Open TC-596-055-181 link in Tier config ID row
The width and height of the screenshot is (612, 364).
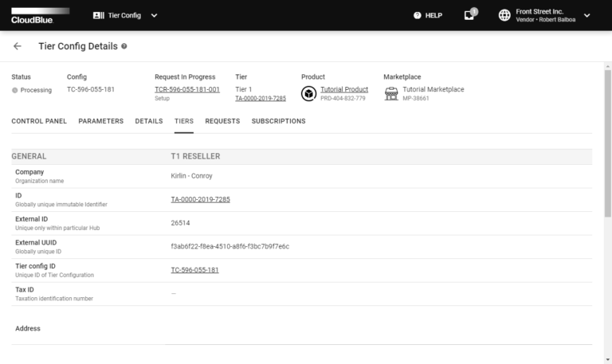194,270
